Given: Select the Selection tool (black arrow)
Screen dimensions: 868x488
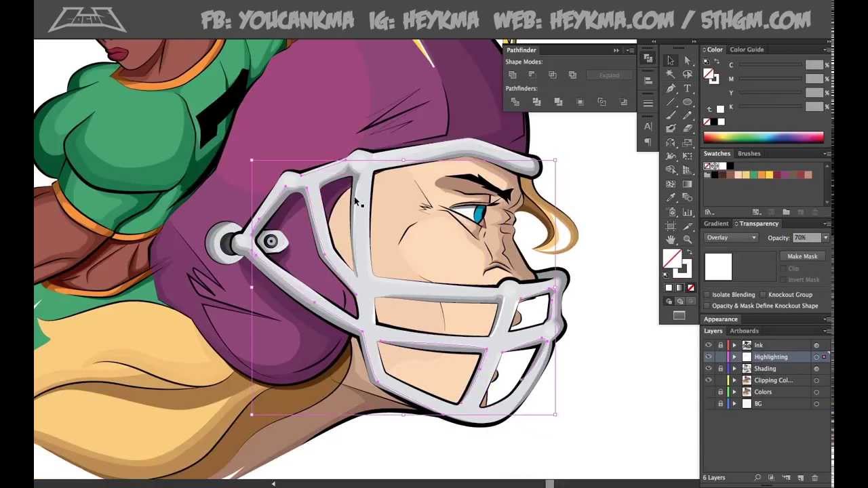Looking at the screenshot, I should click(671, 61).
